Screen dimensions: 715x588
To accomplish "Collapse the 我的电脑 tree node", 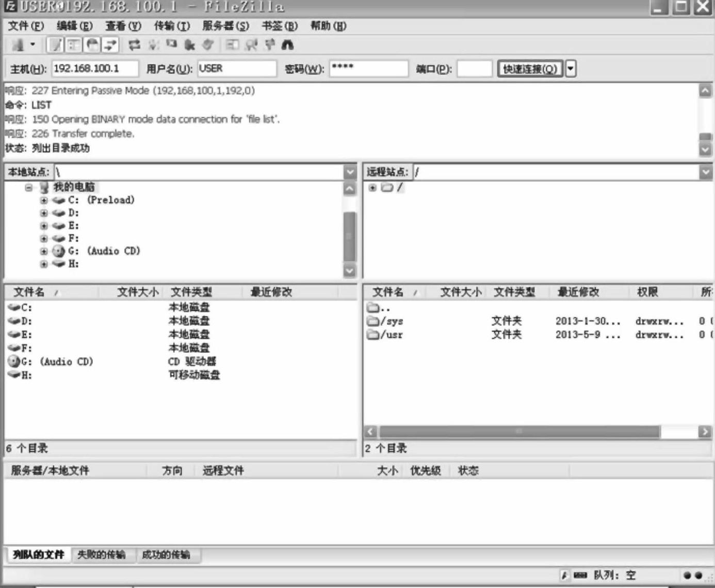I will tap(29, 187).
